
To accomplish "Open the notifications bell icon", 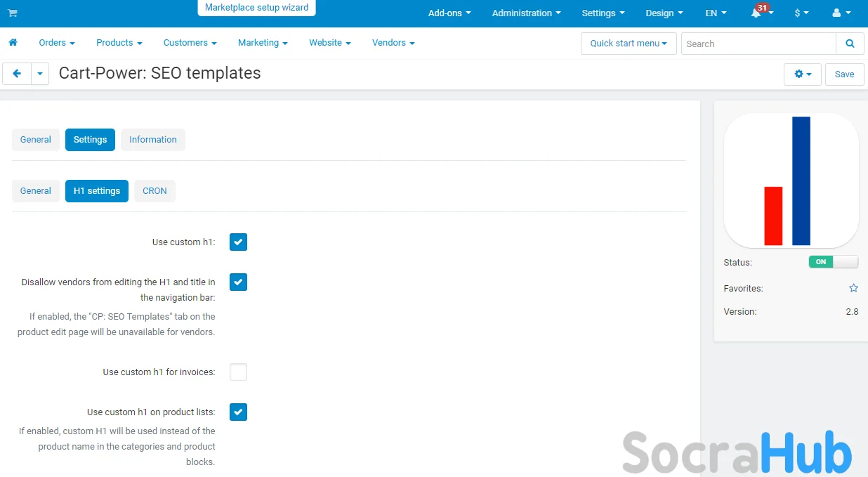I will 756,13.
